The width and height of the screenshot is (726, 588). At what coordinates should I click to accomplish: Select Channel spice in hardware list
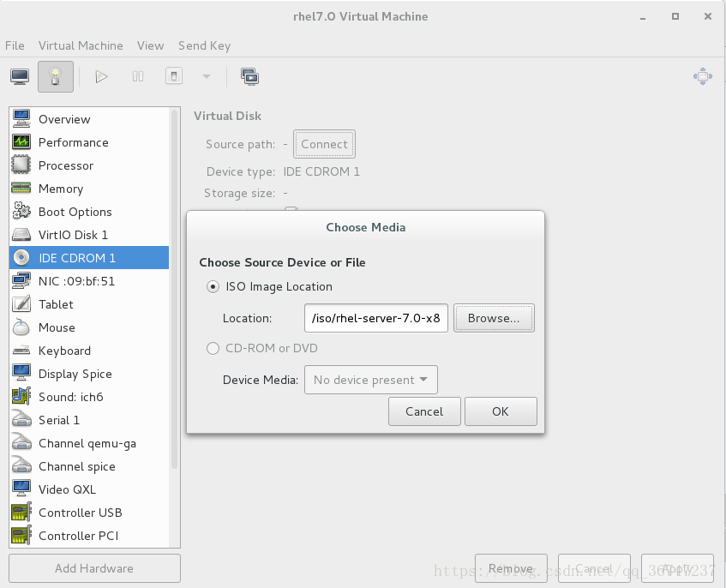click(89, 466)
